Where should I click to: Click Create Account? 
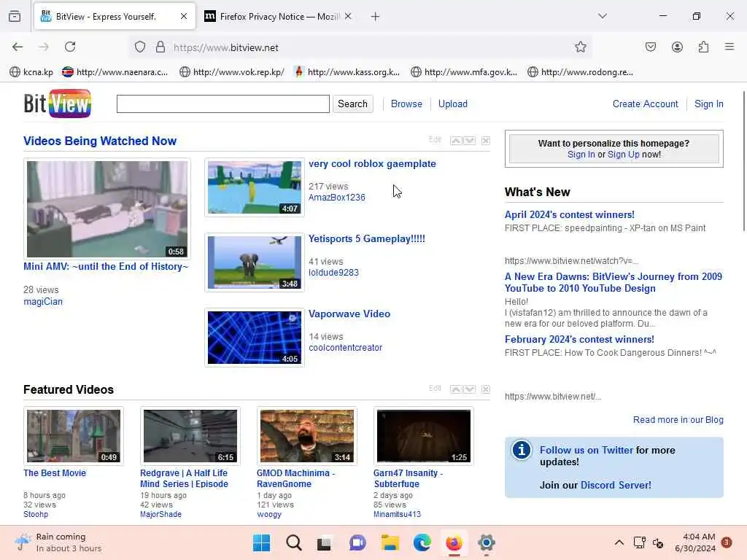point(645,104)
